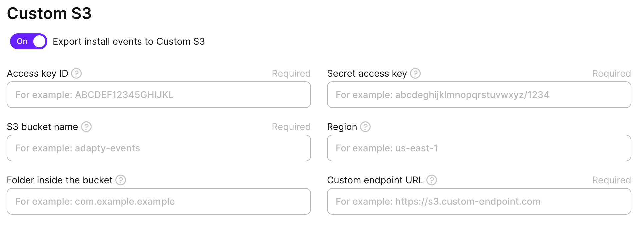Screen dimensions: 644x232
Task: Click the Custom endpoint URL input box
Action: point(478,201)
